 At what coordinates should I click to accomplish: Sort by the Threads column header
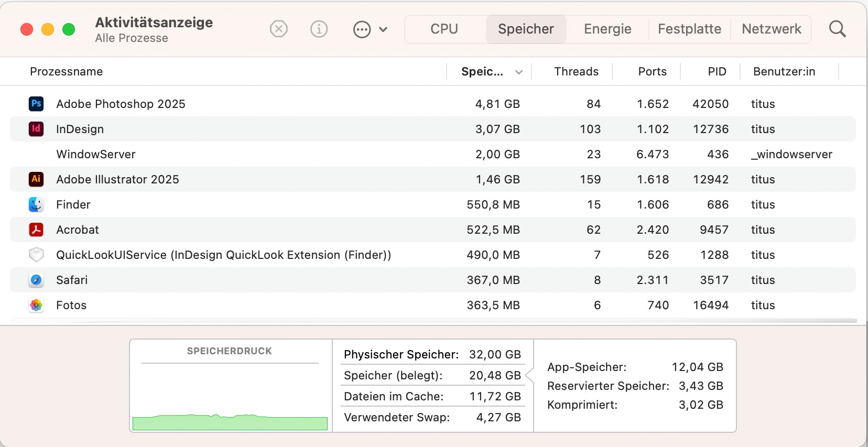576,72
